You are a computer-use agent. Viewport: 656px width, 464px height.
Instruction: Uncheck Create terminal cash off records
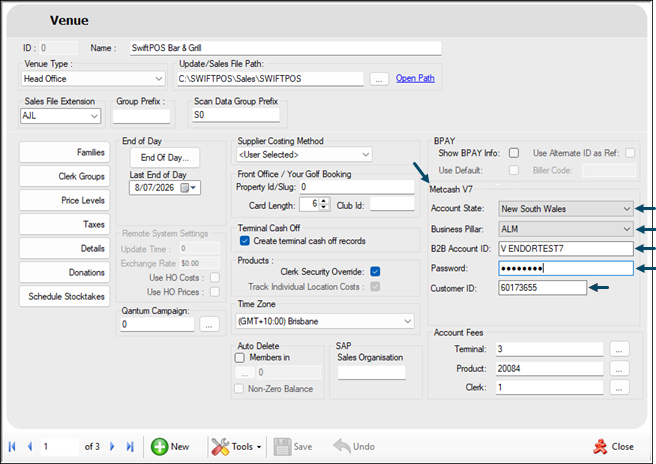(x=245, y=241)
